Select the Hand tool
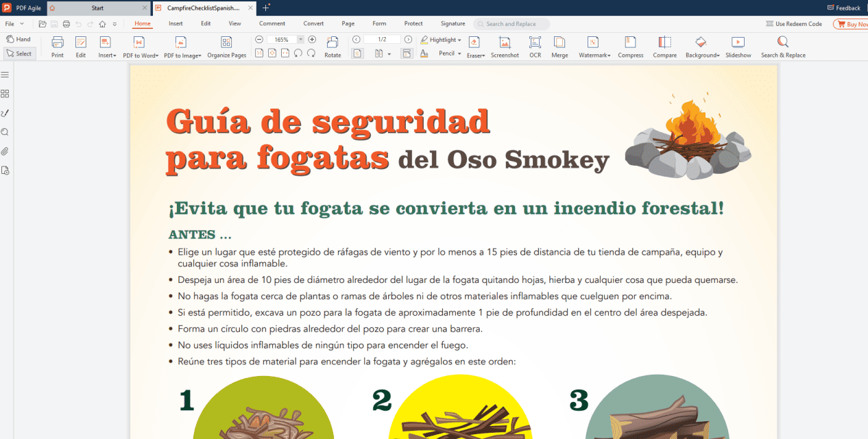This screenshot has width=868, height=439. 19,39
